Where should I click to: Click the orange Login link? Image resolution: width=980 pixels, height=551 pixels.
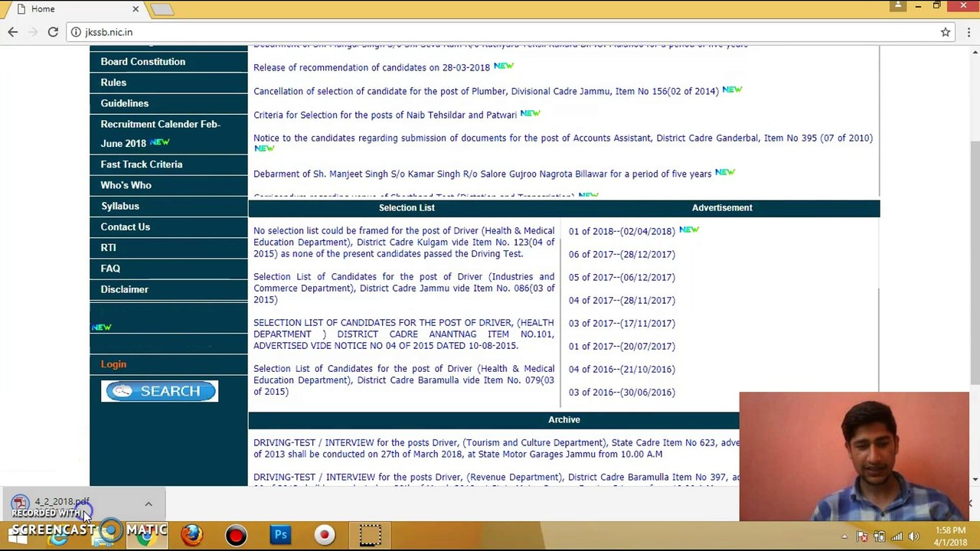(x=113, y=364)
